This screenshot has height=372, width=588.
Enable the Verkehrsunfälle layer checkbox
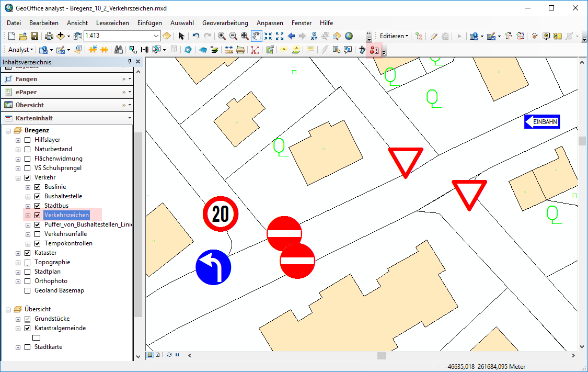38,234
